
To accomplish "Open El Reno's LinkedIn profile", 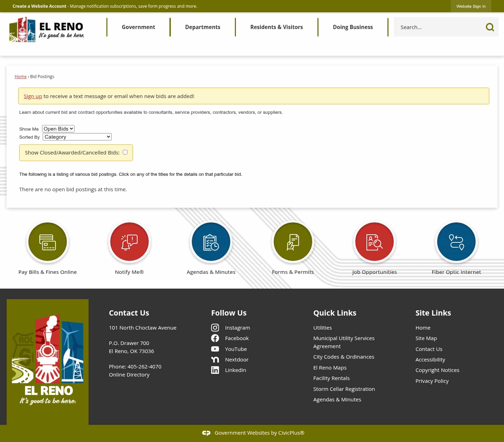I will click(x=215, y=370).
